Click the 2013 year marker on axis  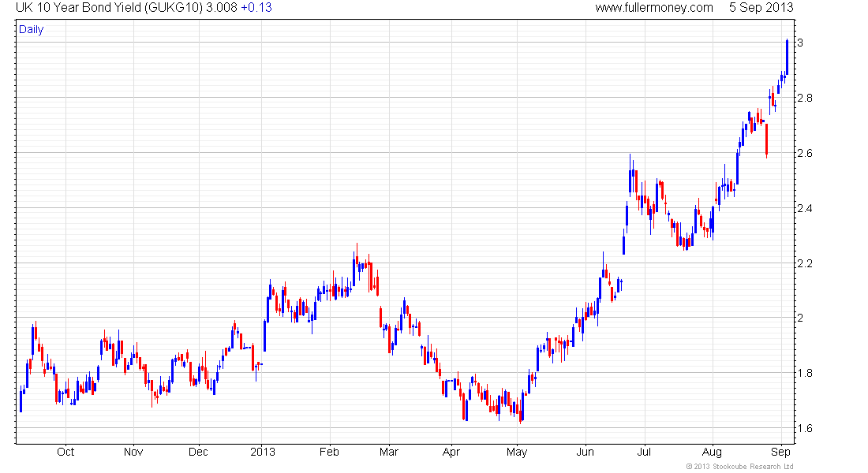(262, 452)
